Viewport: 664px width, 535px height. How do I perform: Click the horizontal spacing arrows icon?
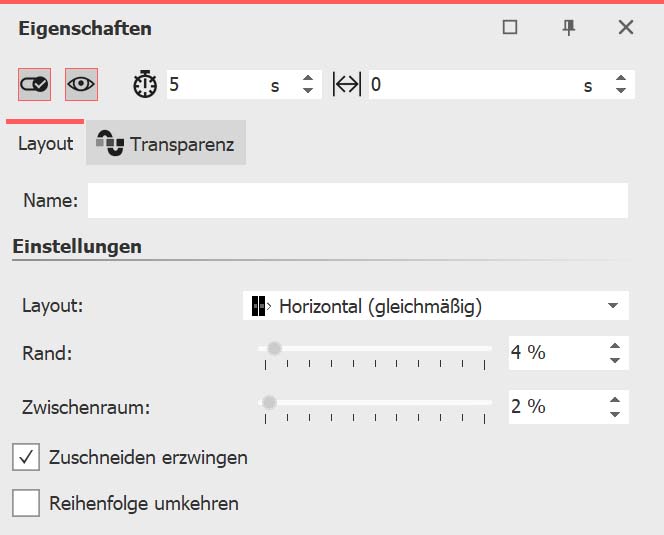tap(346, 85)
